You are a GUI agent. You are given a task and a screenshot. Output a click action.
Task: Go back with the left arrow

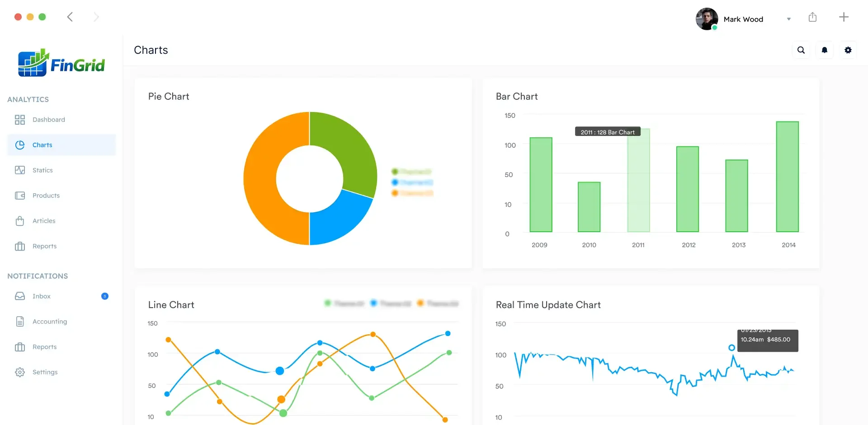pos(70,17)
